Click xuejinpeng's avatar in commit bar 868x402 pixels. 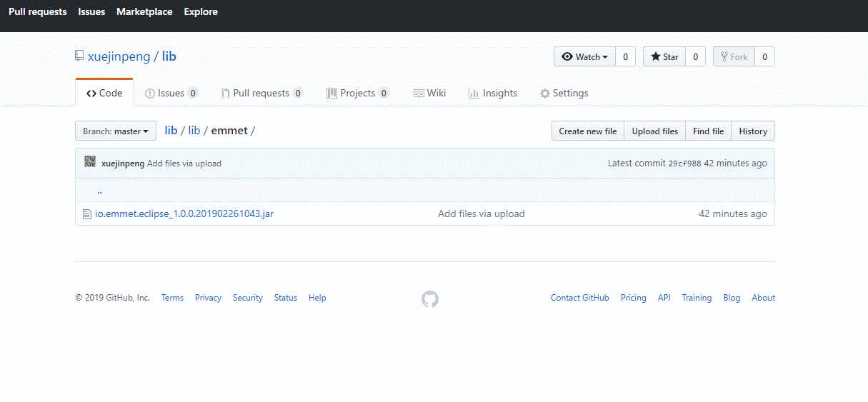click(90, 162)
